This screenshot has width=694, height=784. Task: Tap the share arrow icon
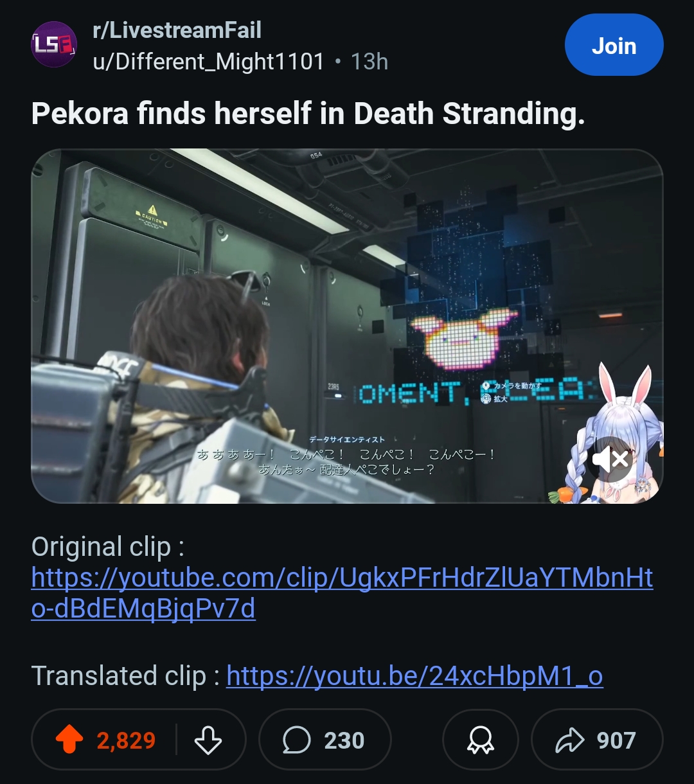coord(569,740)
